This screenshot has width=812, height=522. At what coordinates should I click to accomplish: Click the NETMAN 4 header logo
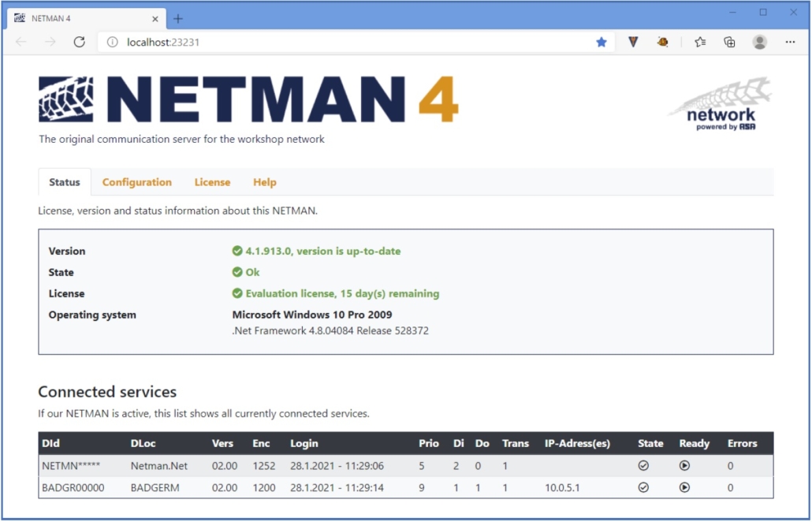click(244, 99)
